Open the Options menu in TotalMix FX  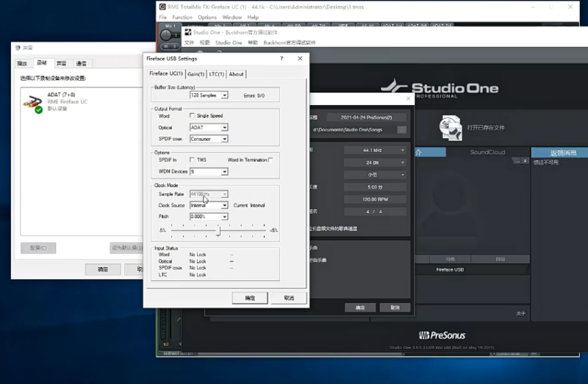[x=207, y=17]
